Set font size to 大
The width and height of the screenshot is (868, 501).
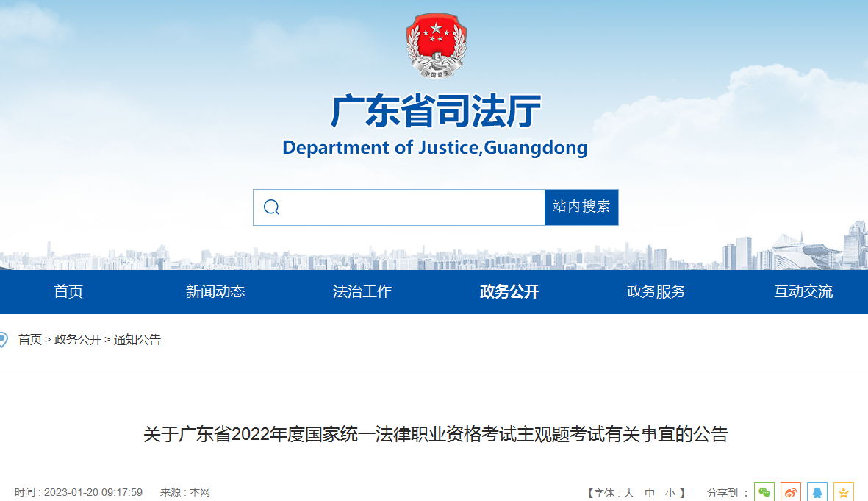pyautogui.click(x=629, y=493)
